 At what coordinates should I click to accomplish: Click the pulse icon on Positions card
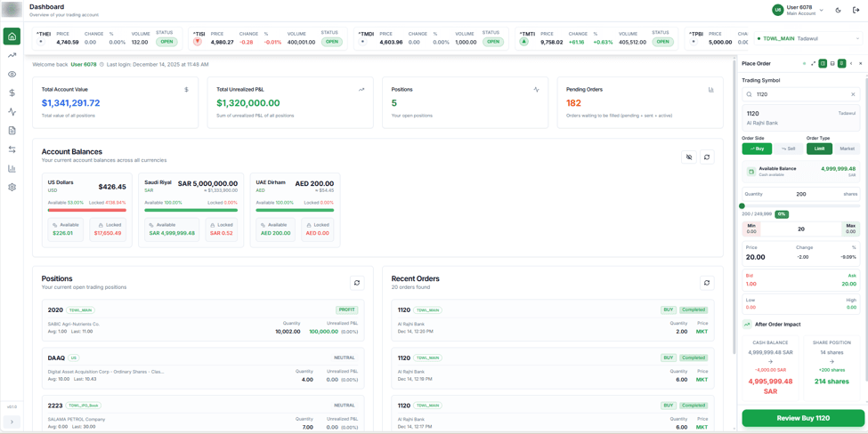point(537,89)
